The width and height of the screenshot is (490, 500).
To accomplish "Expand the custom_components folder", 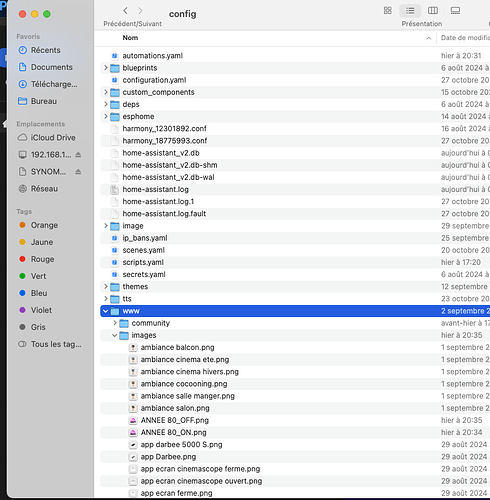I will 106,92.
